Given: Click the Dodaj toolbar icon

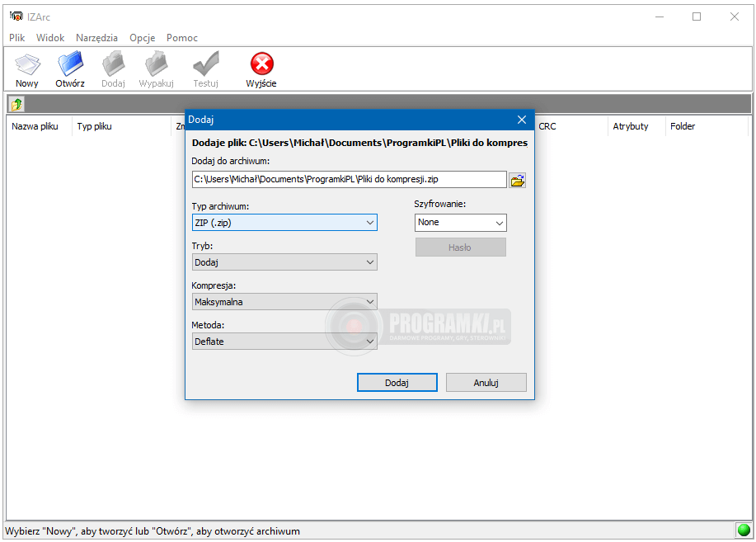Looking at the screenshot, I should click(x=113, y=64).
